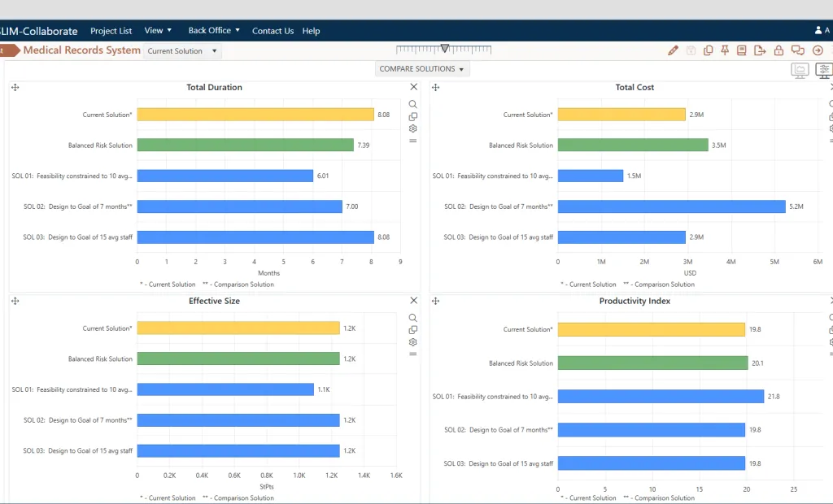
Task: Click the lines menu icon beside Effective Size
Action: (x=412, y=354)
